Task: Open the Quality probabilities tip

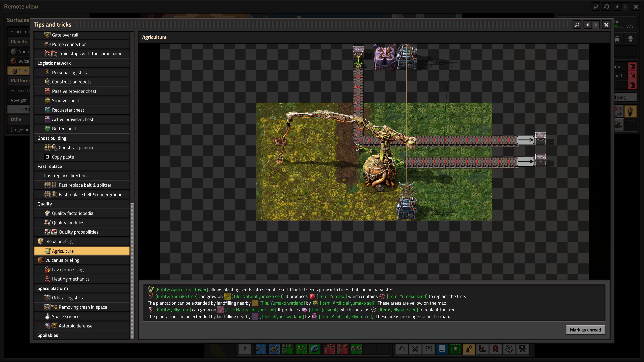Action: 82,232
